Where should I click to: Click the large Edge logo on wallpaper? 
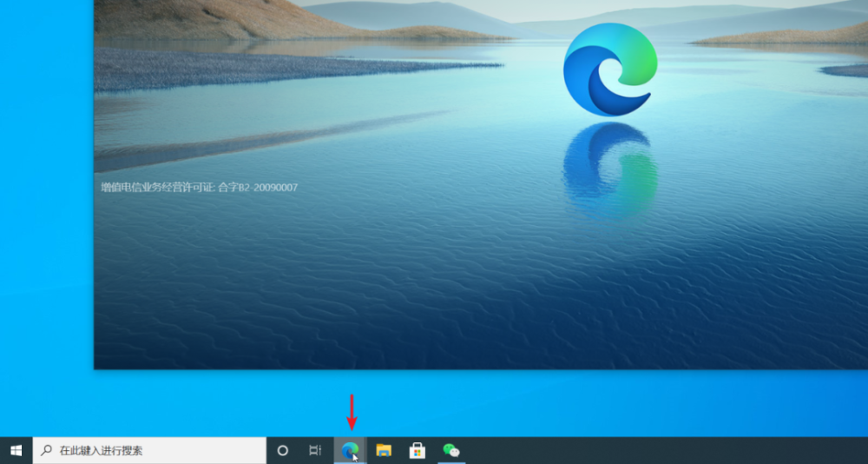[x=610, y=70]
